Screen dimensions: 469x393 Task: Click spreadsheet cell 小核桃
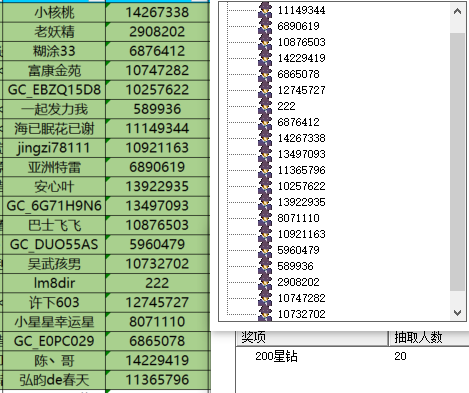coord(54,12)
